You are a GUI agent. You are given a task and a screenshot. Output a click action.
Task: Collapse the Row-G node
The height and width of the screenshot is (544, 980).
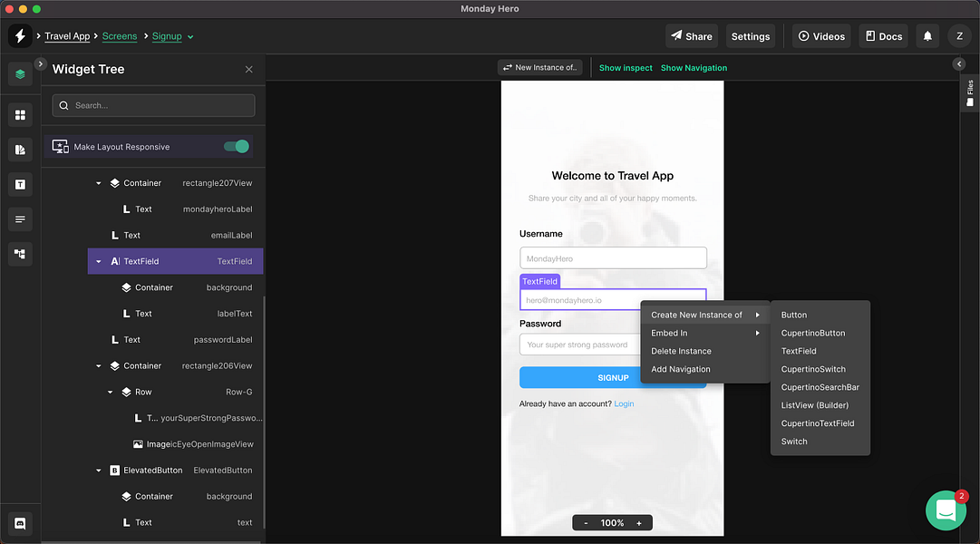pos(110,392)
